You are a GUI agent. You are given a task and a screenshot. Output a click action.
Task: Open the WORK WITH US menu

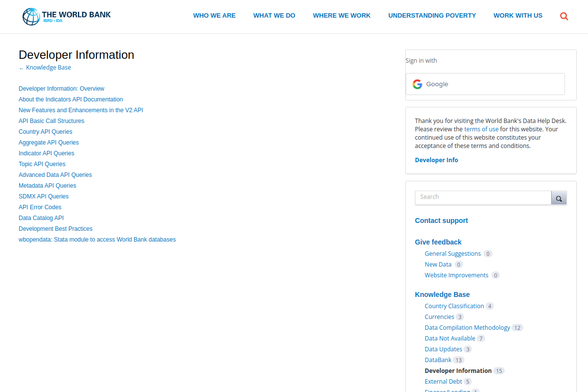518,16
